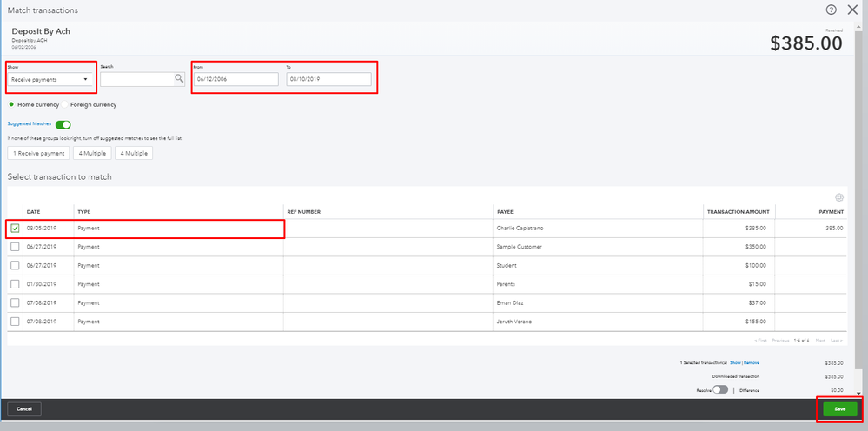Click the Suggested Matches link
Screen dimensions: 868x431
coord(30,124)
